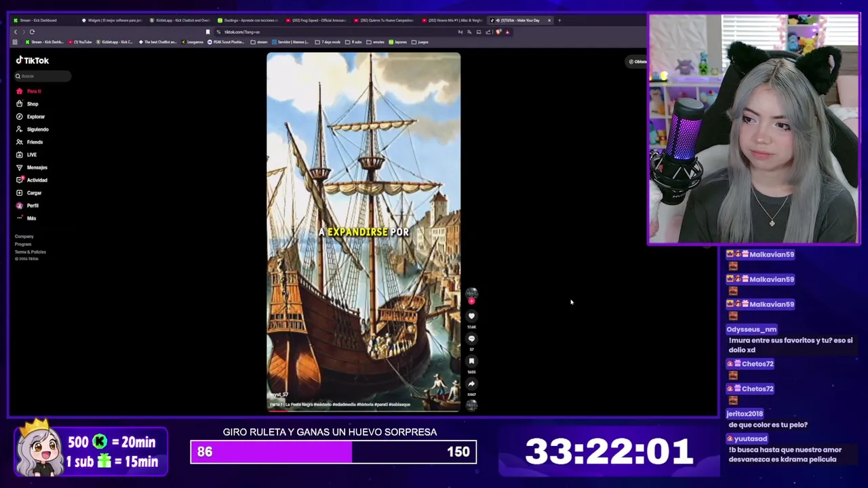Like the video with the heart icon

click(471, 316)
